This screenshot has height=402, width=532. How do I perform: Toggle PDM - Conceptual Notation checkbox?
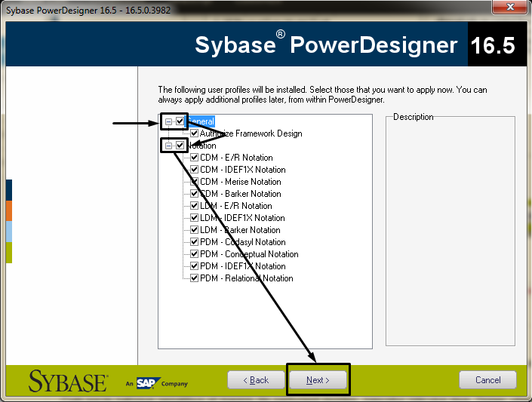point(194,253)
